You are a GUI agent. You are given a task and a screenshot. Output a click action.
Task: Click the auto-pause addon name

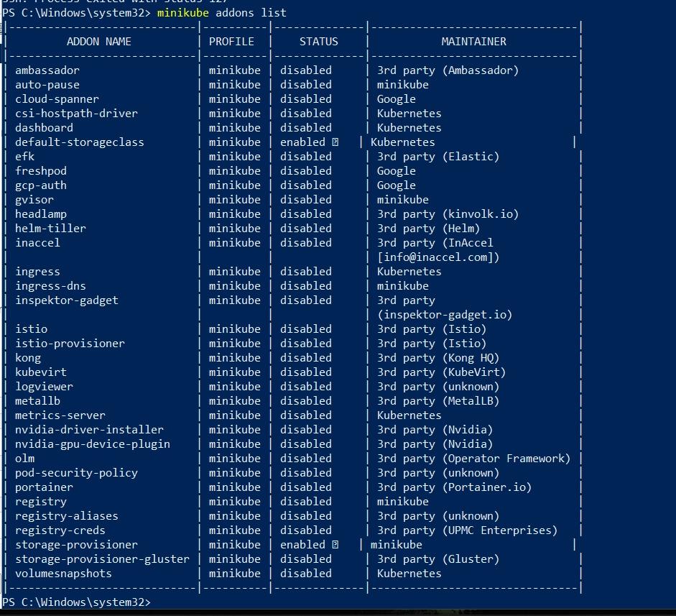[x=47, y=85]
